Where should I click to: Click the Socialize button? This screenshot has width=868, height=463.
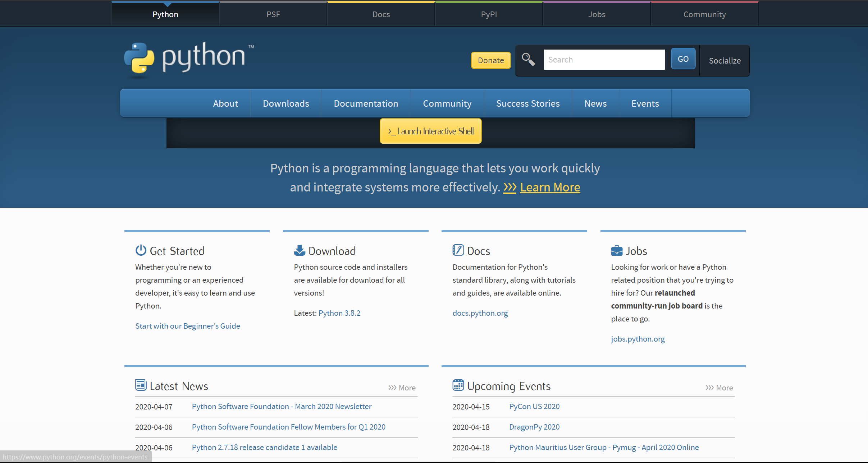click(x=724, y=60)
